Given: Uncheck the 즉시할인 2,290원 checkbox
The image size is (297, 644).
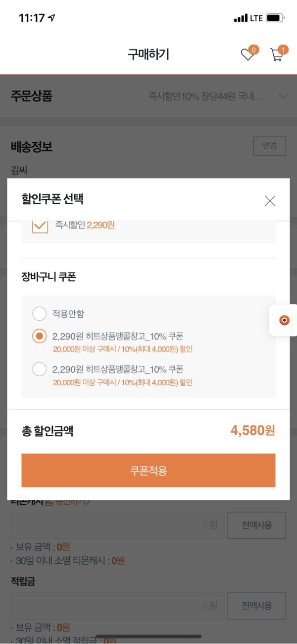Looking at the screenshot, I should pos(40,226).
